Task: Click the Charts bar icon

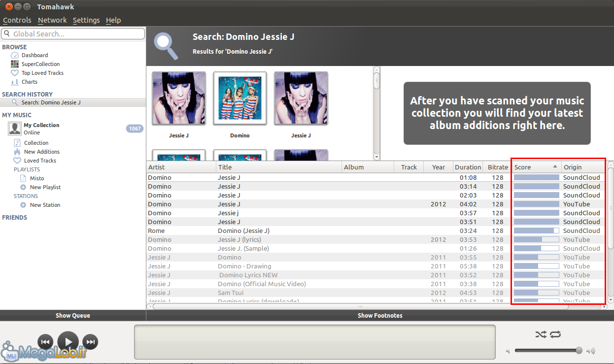Action: 15,82
